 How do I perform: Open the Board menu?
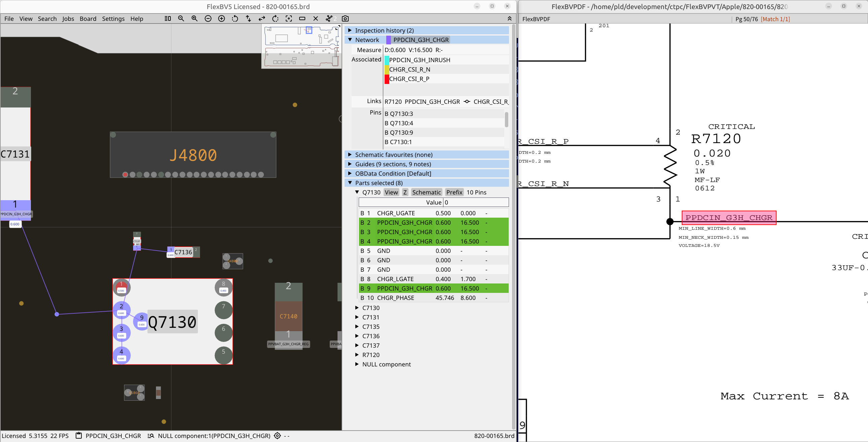click(x=88, y=18)
